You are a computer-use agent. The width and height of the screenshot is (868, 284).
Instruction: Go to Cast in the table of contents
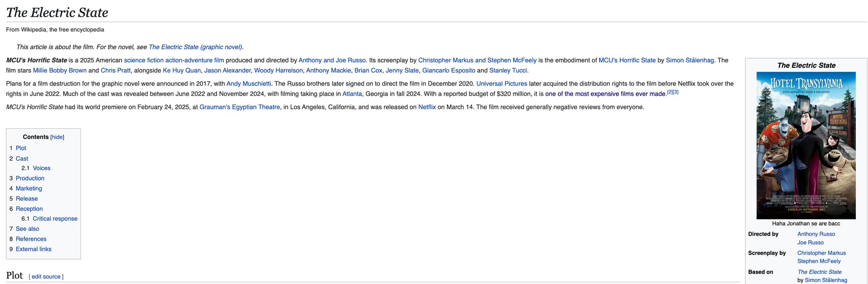[x=22, y=158]
